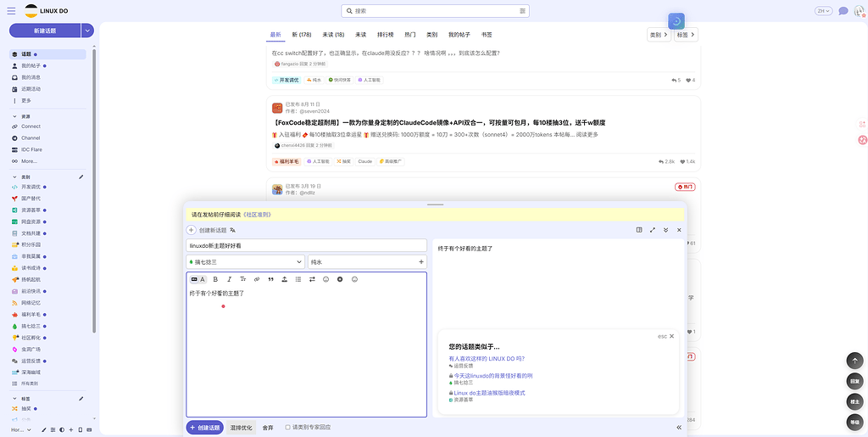The width and height of the screenshot is (868, 437).
Task: Click the round plus icon beside 创建新话题
Action: pyautogui.click(x=191, y=230)
